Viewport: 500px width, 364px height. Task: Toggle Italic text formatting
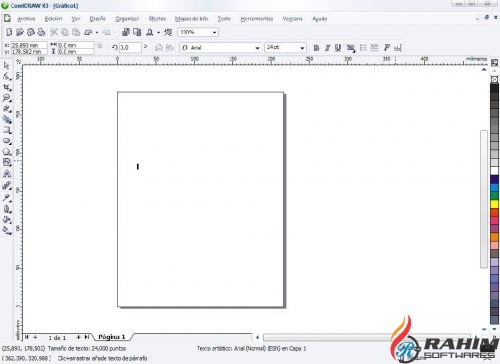coord(327,48)
